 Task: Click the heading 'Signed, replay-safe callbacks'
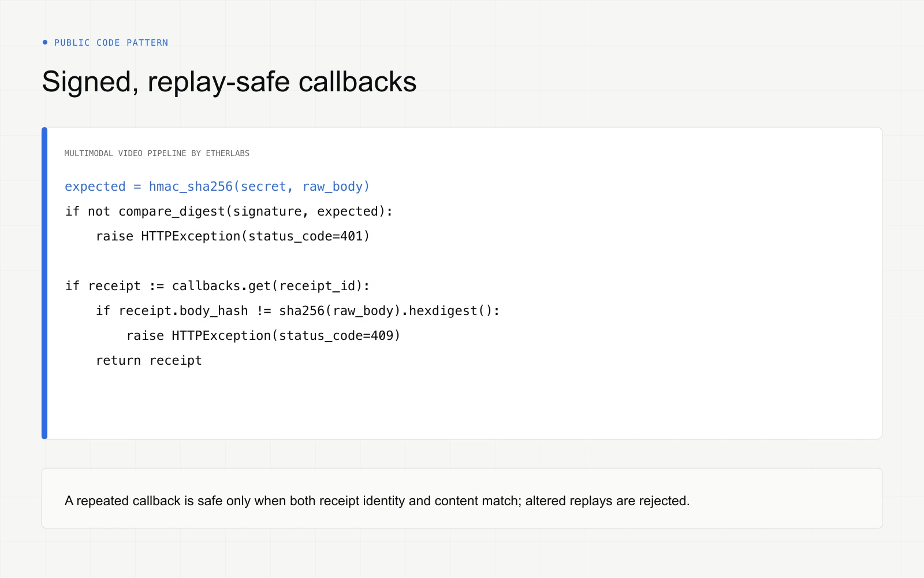(229, 81)
